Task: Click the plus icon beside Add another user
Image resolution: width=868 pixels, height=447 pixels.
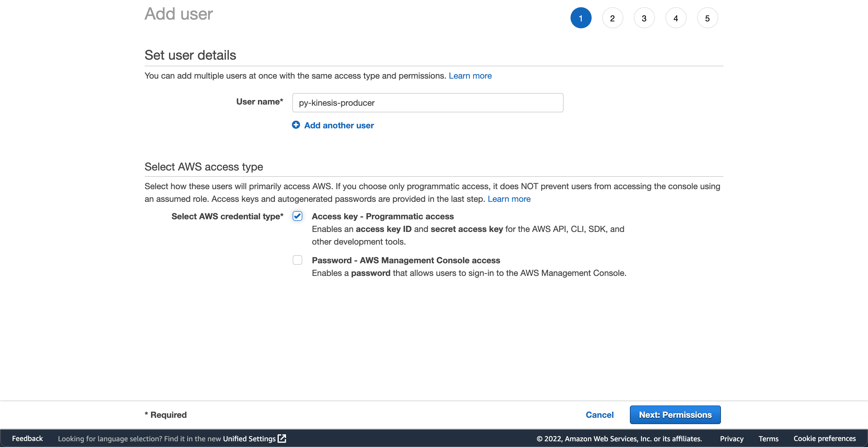Action: 295,125
